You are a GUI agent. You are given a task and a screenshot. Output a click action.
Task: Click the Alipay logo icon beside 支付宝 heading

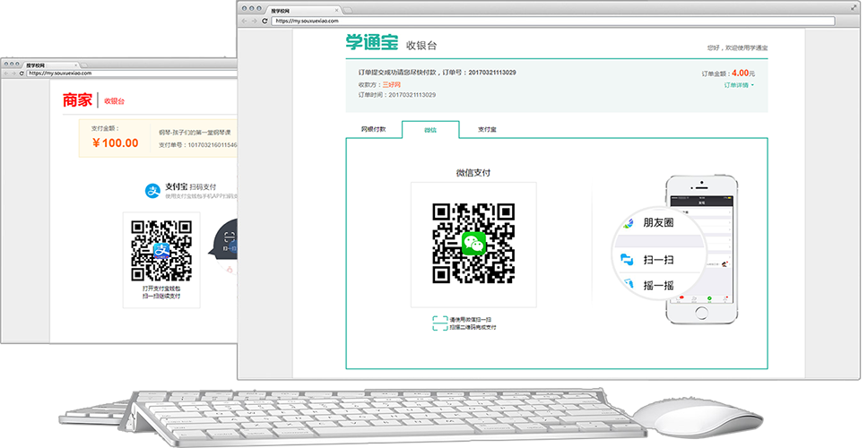click(x=152, y=190)
